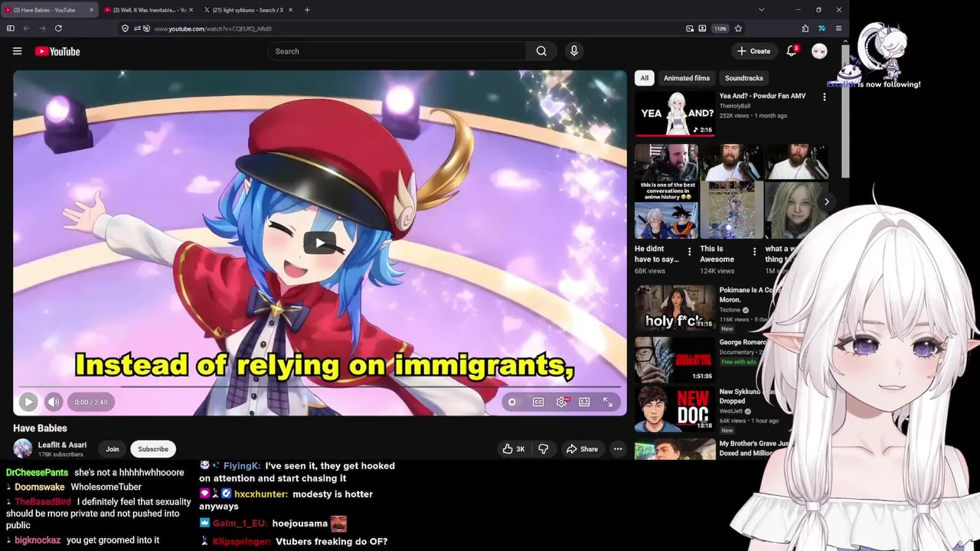The image size is (980, 551).
Task: Open options menu for Yea And? video
Action: [825, 97]
